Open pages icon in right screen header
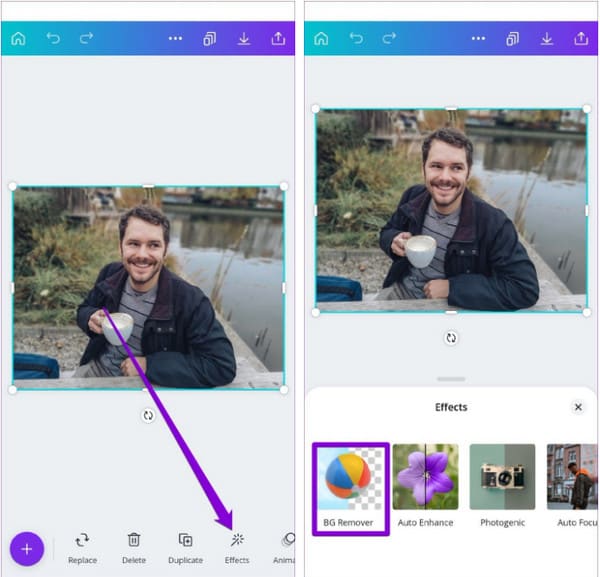This screenshot has height=577, width=600. click(x=513, y=39)
